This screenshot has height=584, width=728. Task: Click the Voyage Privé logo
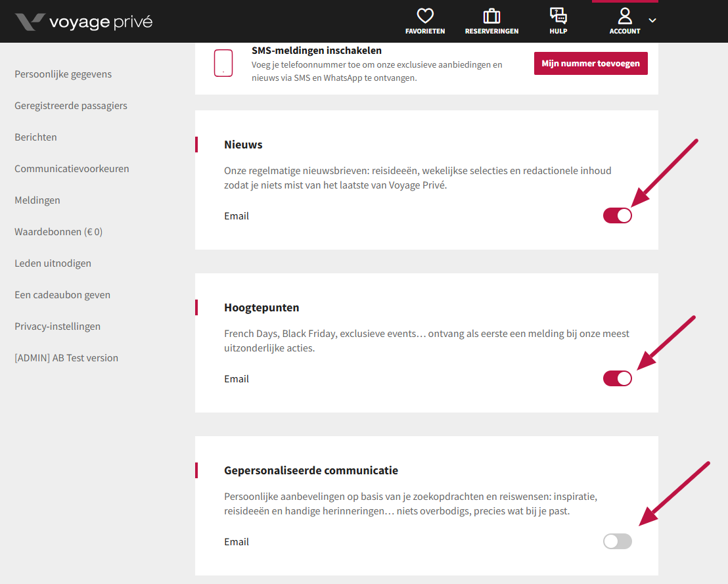(x=83, y=22)
